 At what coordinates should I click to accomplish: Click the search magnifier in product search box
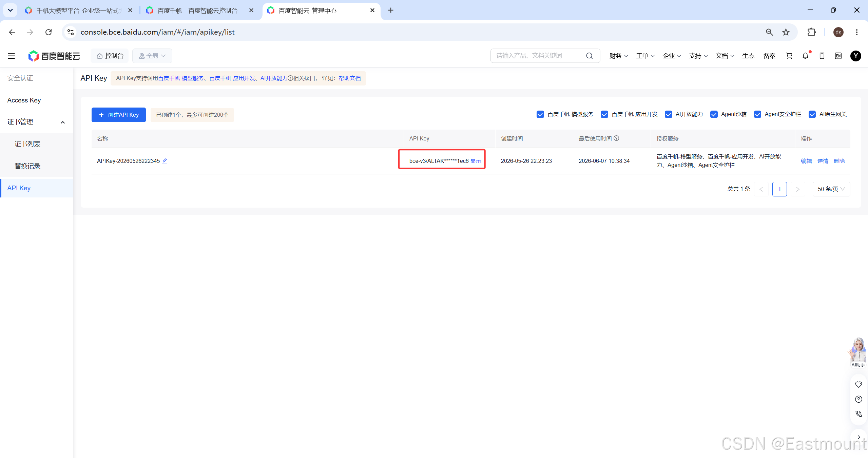(590, 56)
